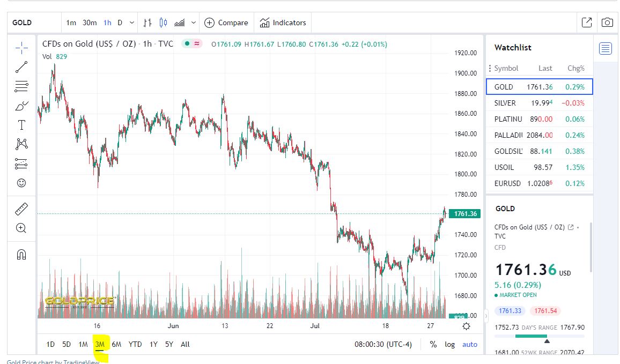Show All date range
Viewport: 620px width, 364px height.
[185, 344]
